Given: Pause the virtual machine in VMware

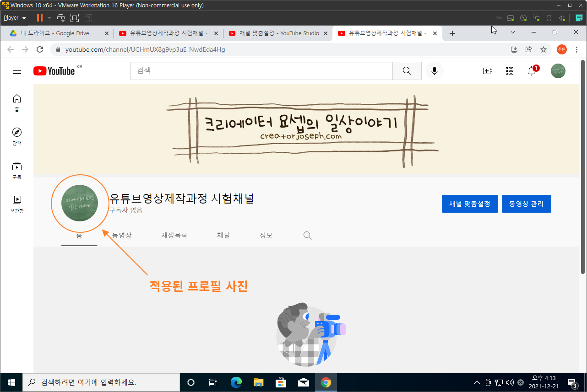Looking at the screenshot, I should click(x=40, y=18).
